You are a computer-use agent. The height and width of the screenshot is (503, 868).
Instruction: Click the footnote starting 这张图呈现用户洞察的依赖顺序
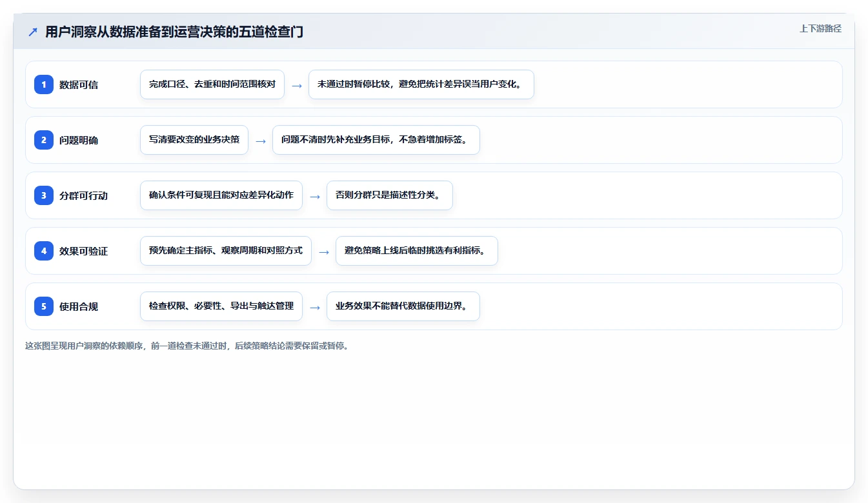(x=188, y=346)
